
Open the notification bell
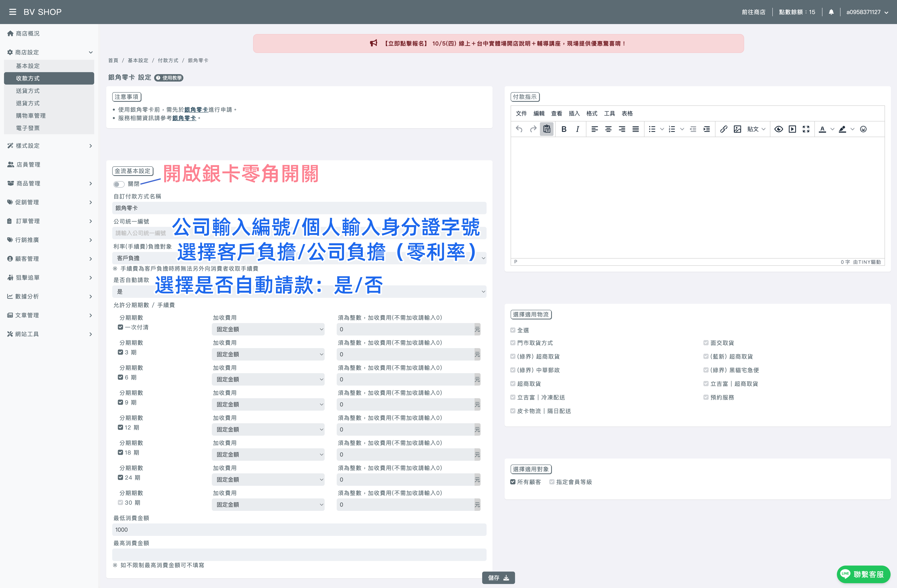(831, 12)
